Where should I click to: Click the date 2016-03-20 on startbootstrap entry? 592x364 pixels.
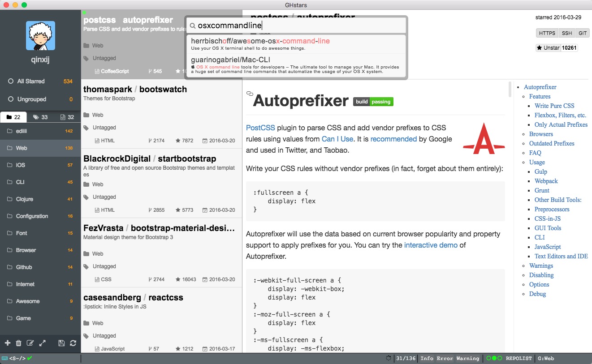pos(219,210)
